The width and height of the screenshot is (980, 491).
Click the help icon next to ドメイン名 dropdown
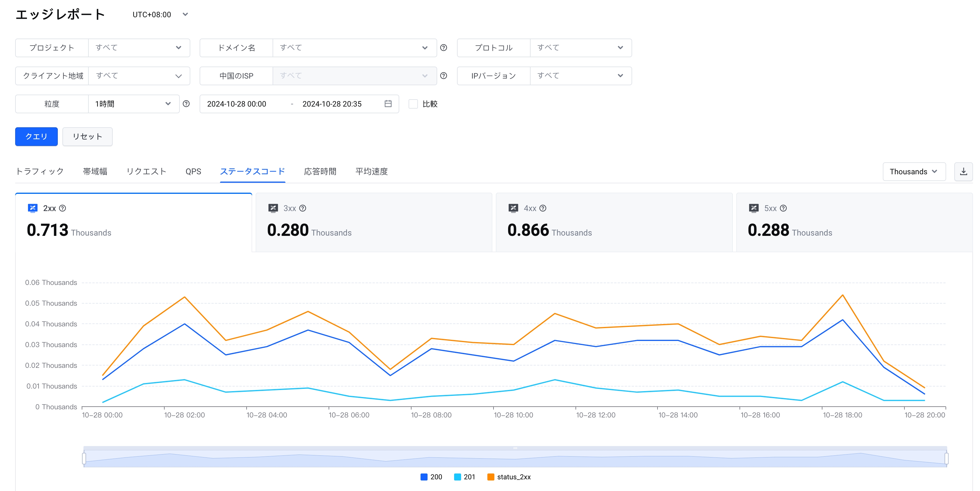[444, 48]
